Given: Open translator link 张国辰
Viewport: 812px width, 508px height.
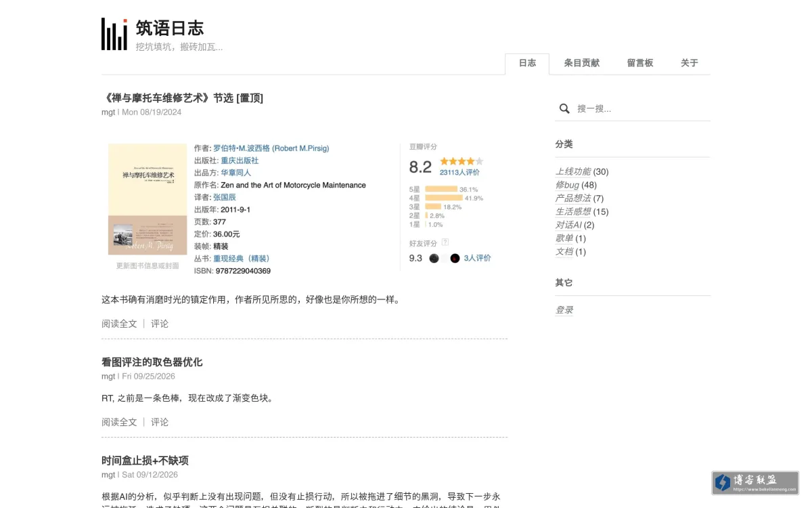Looking at the screenshot, I should tap(225, 197).
